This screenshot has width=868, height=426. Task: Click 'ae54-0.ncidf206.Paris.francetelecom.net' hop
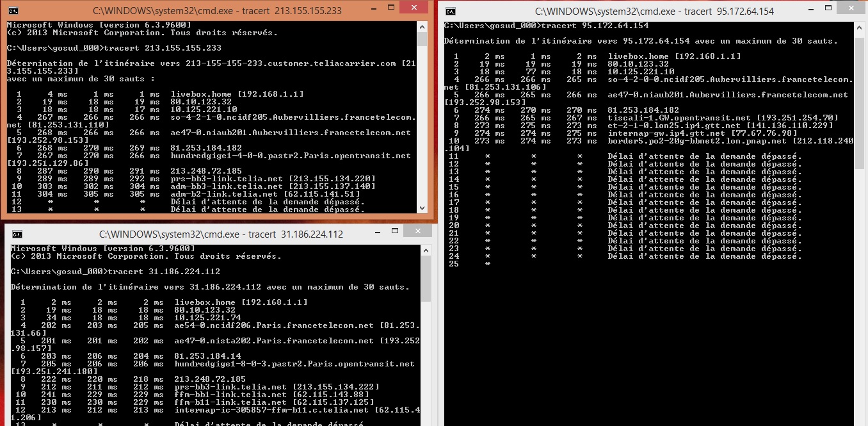point(274,325)
